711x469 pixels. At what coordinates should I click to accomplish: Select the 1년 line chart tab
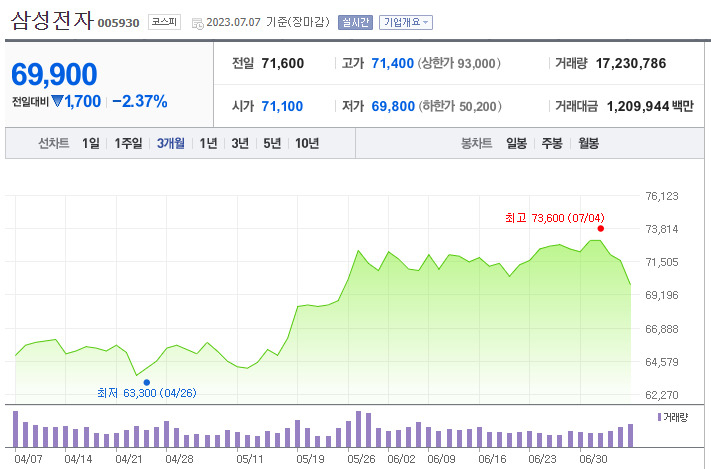[x=208, y=143]
